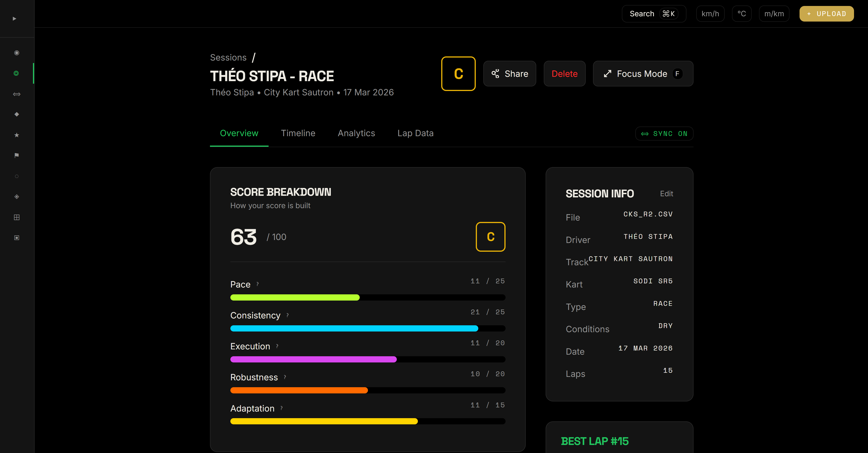Click the Consistency cyan progress bar
This screenshot has width=868, height=453.
tap(354, 328)
